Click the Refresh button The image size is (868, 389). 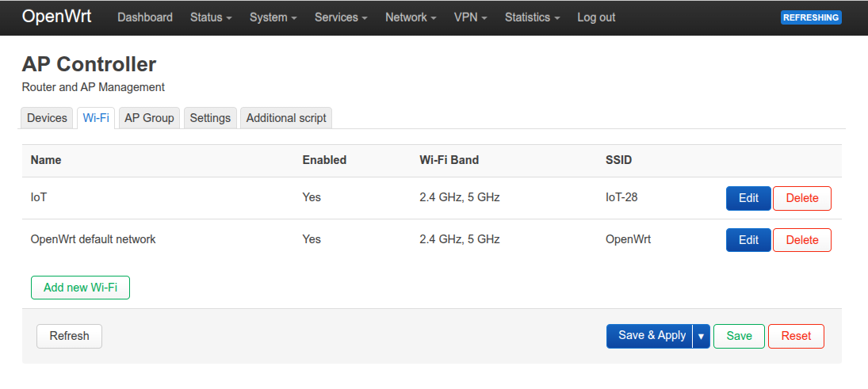69,336
